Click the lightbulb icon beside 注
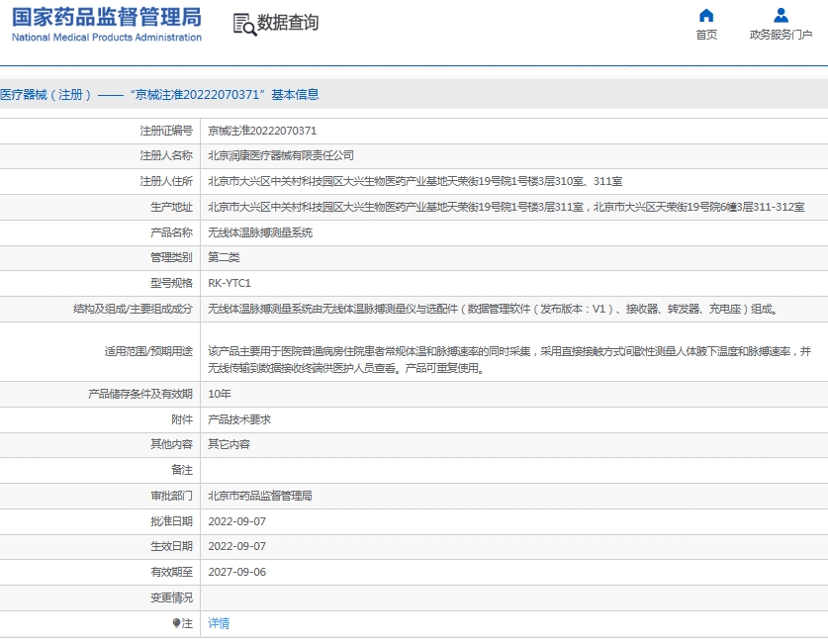Viewport: 828px width, 644px height. [177, 623]
